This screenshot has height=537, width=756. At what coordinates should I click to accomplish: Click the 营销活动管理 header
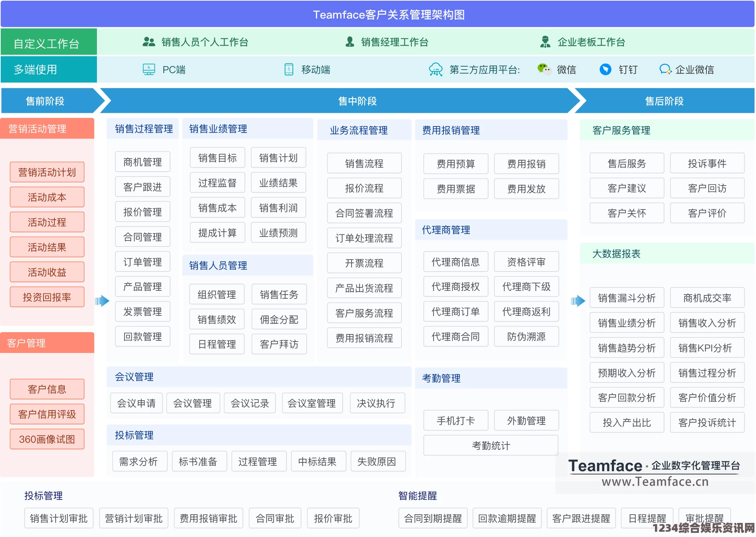(47, 128)
